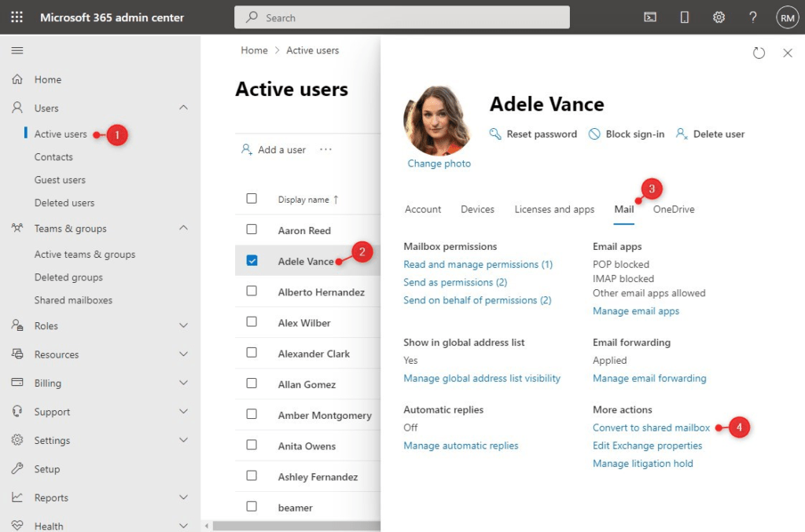The width and height of the screenshot is (805, 532).
Task: Open the RM account avatar menu
Action: pyautogui.click(x=787, y=17)
